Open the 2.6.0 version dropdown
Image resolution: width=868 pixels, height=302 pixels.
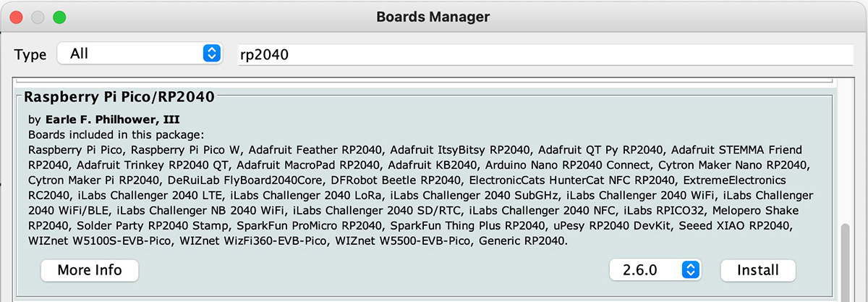point(655,270)
